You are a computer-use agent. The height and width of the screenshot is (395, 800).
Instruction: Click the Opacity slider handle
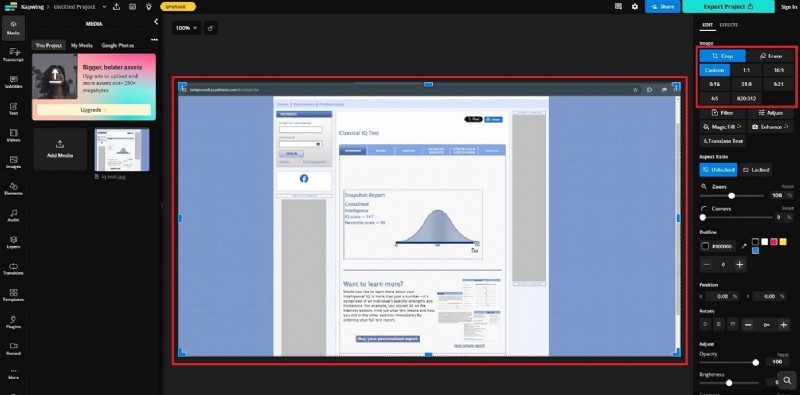(756, 362)
